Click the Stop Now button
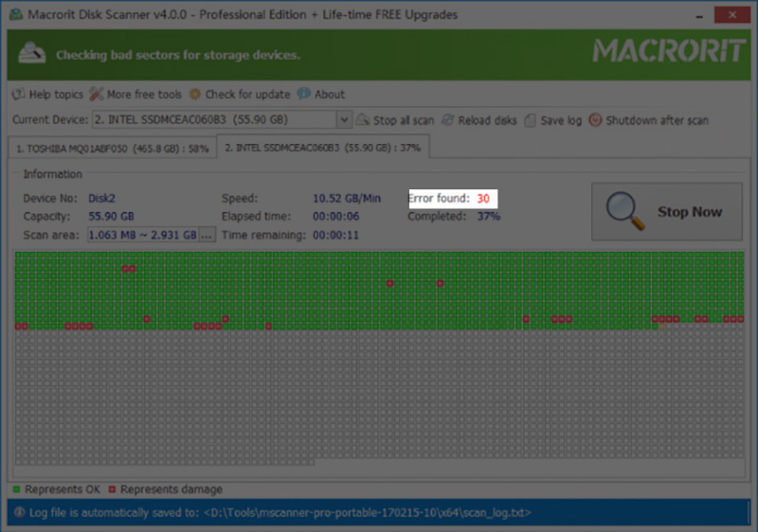Screen dimensions: 758x532 point(667,211)
